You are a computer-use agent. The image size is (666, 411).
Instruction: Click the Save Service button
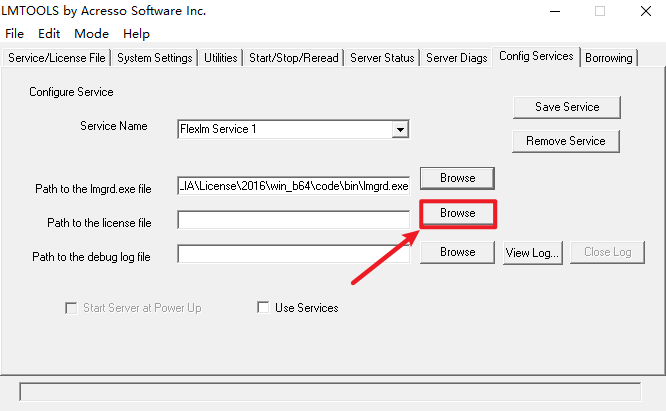[567, 107]
